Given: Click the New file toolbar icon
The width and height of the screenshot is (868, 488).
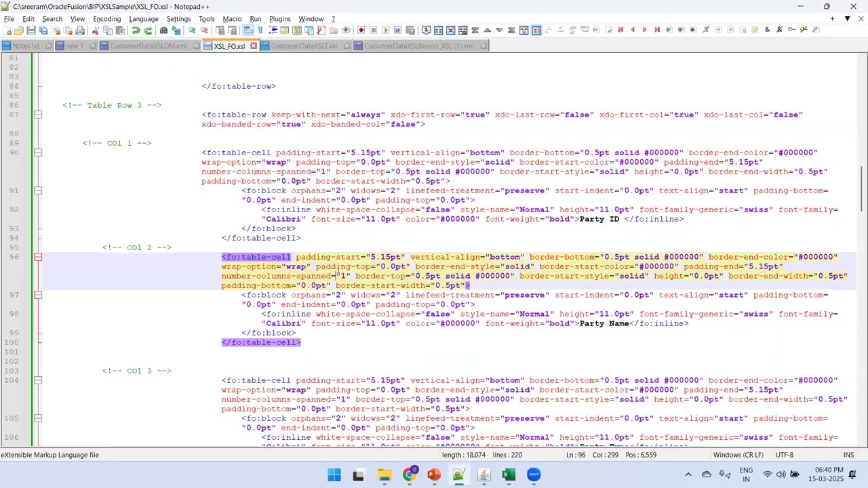Looking at the screenshot, I should pos(7,30).
